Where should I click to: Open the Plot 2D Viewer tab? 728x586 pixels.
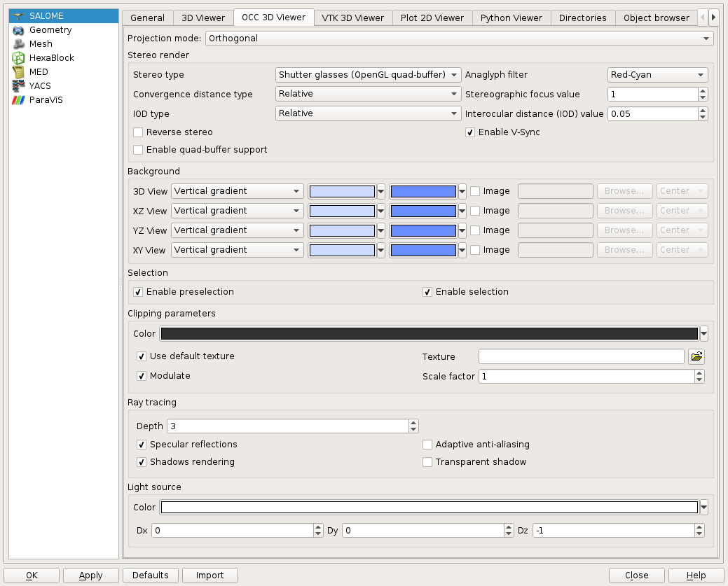coord(432,18)
